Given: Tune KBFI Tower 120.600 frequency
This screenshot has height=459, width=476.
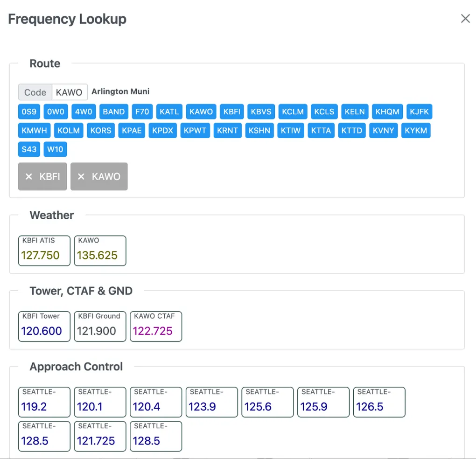Looking at the screenshot, I should [44, 327].
